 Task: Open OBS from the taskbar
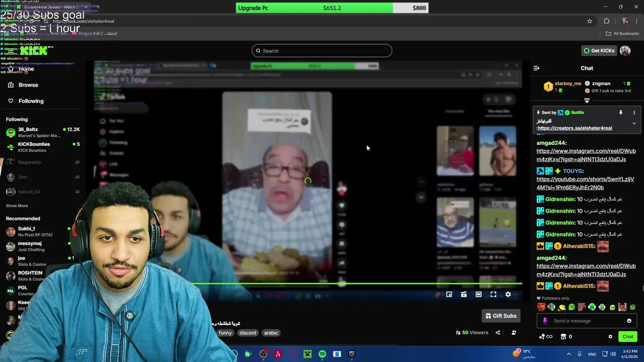263,354
